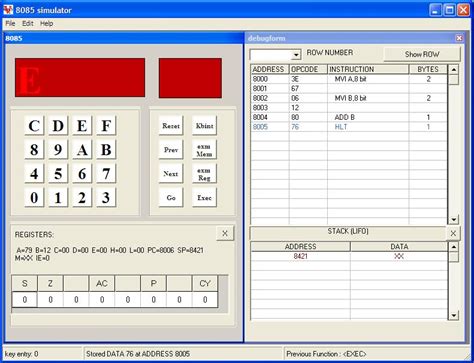The image size is (474, 363).
Task: Select address cell 8005
Action: [270, 127]
